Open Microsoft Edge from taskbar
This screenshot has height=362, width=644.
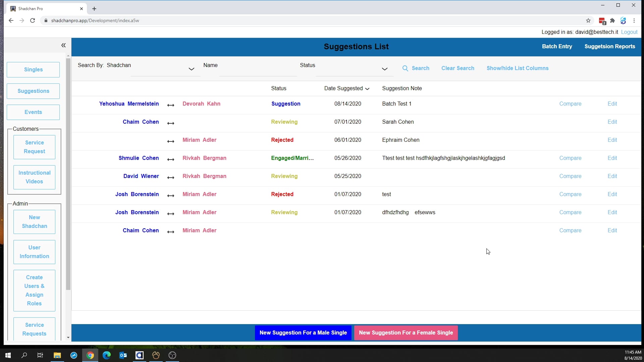click(x=107, y=355)
